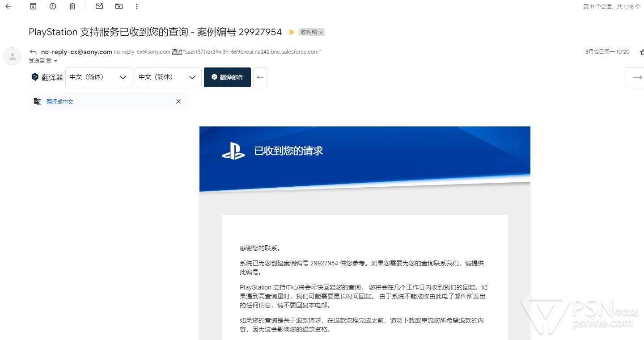This screenshot has width=644, height=340.
Task: Click the Google Translate icon in banner
Action: (x=38, y=101)
